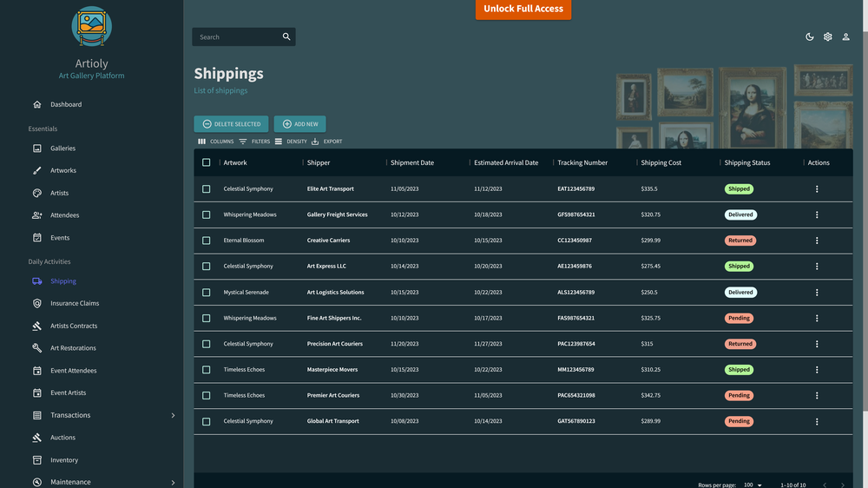
Task: Check Precision Art Couriers row checkbox
Action: click(x=206, y=344)
